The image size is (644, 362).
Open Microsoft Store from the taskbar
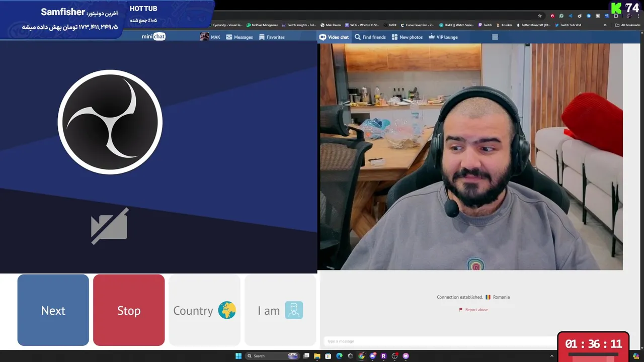pyautogui.click(x=328, y=356)
